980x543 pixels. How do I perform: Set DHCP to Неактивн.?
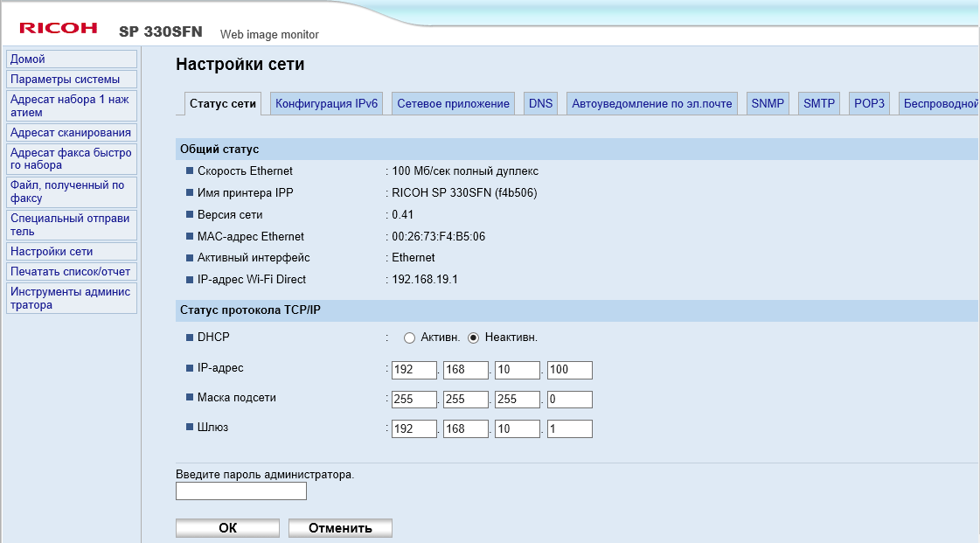click(x=474, y=338)
